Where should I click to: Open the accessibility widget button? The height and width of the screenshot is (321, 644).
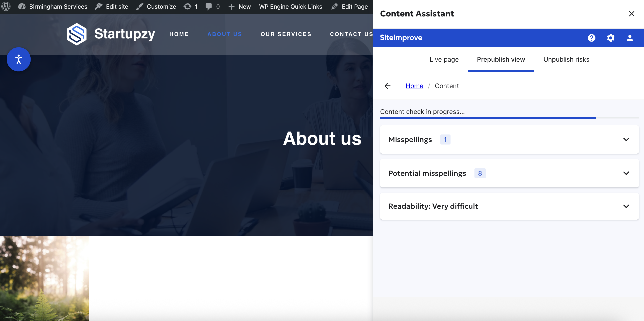[x=19, y=59]
